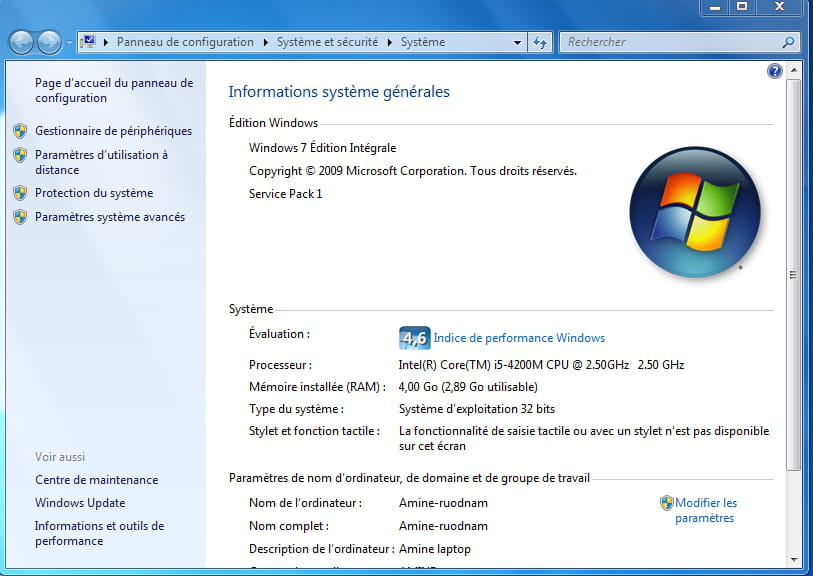
Task: Click the RAM value 4,00 Go (2,89 Go utilisable)
Action: coord(468,387)
